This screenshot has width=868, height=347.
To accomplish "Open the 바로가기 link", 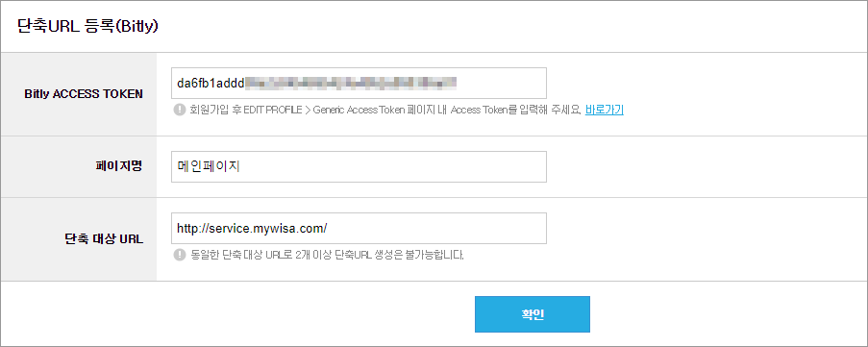I will point(605,110).
